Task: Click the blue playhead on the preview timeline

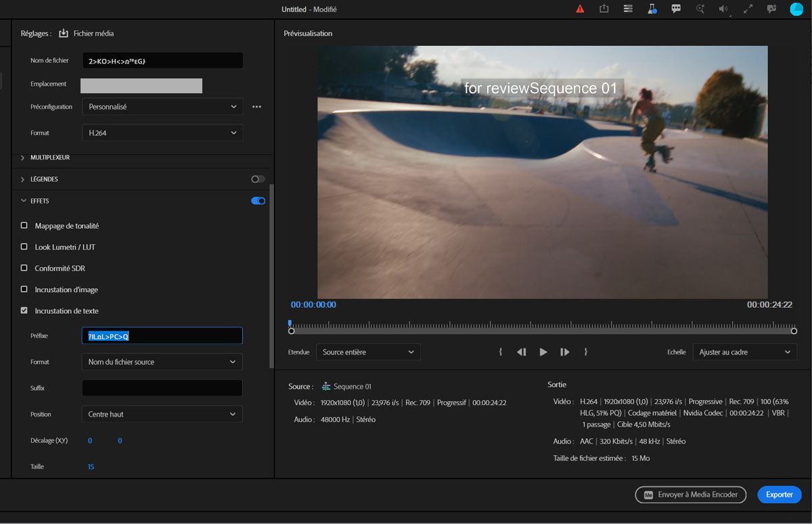Action: pos(290,324)
